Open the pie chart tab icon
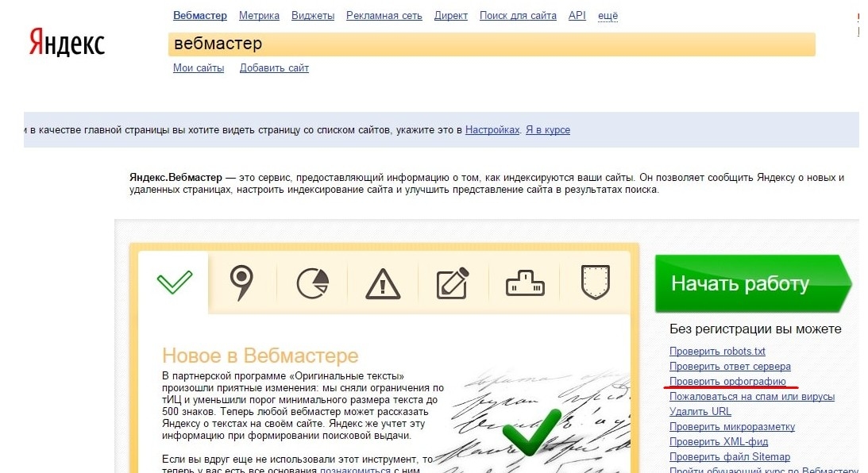 click(x=312, y=283)
